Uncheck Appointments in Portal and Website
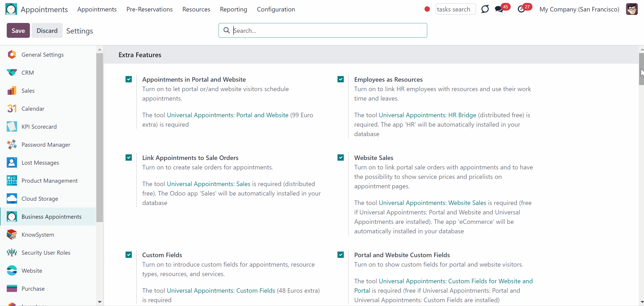The width and height of the screenshot is (644, 306). pyautogui.click(x=128, y=79)
